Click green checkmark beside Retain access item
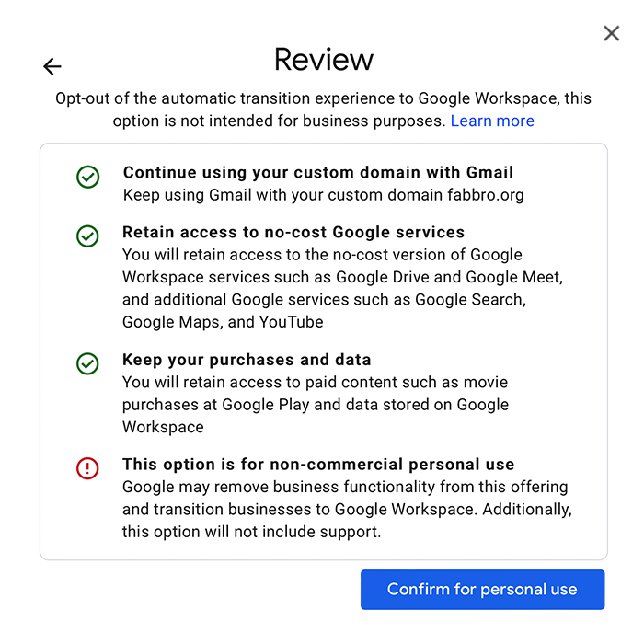 (x=87, y=236)
